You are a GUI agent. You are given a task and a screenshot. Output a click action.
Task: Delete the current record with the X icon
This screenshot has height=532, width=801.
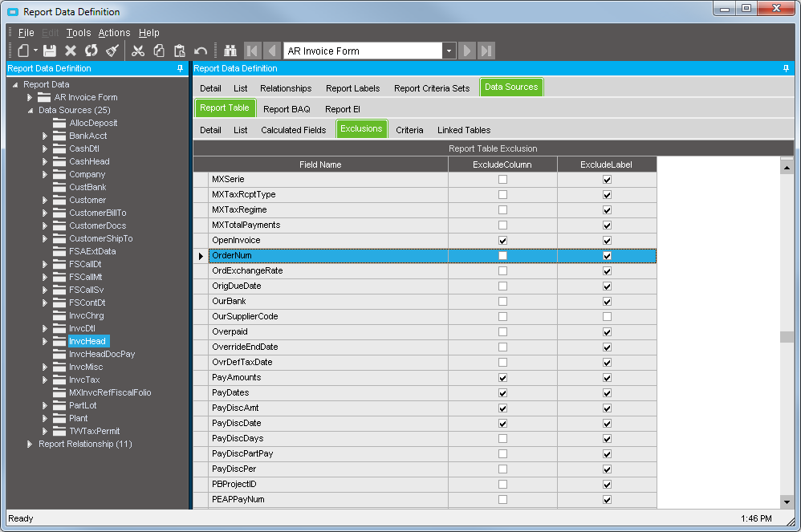click(71, 51)
